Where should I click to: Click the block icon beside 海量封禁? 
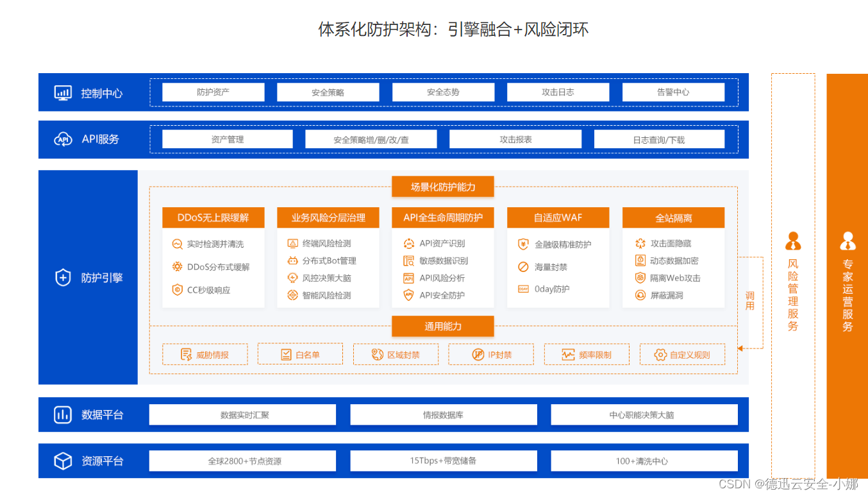(x=523, y=267)
